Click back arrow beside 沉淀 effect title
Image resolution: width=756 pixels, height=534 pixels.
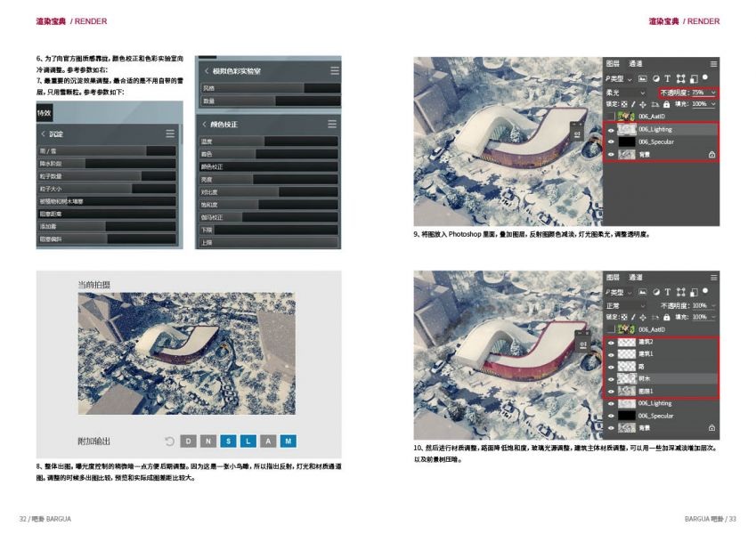click(x=42, y=133)
